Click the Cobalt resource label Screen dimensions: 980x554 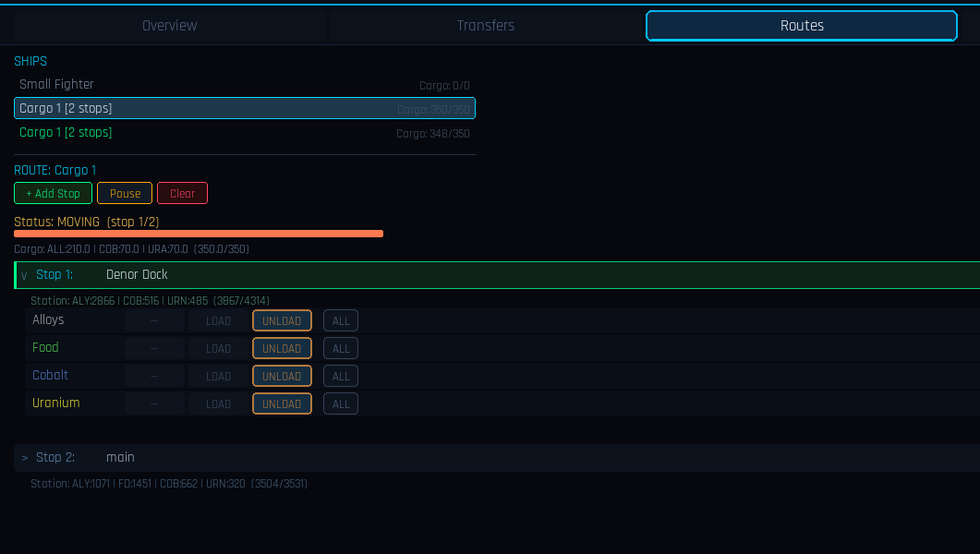50,375
